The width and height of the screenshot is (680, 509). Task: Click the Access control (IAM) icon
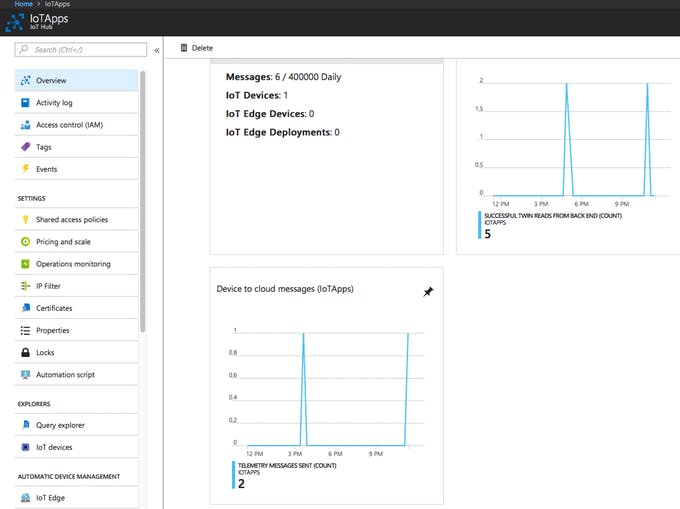[x=25, y=125]
